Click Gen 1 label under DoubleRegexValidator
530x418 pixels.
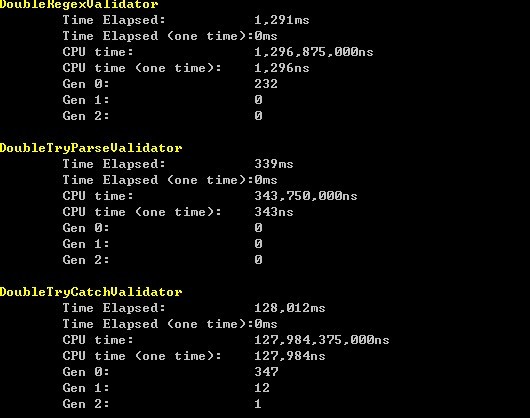(x=86, y=100)
